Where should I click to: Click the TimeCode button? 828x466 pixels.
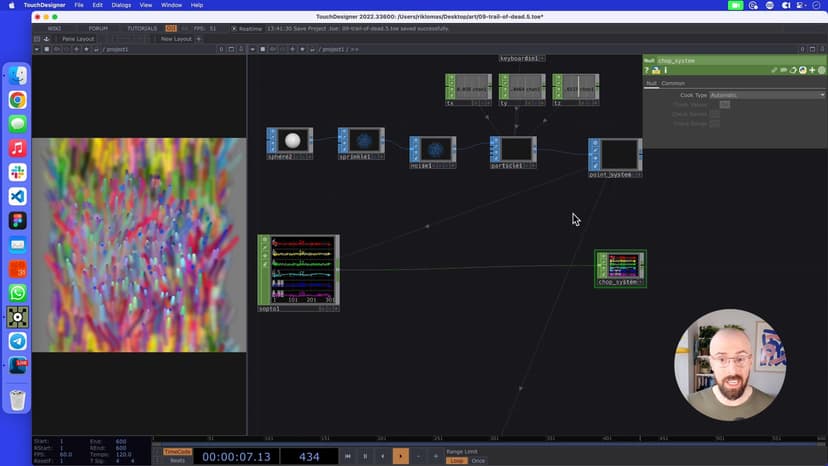click(177, 452)
